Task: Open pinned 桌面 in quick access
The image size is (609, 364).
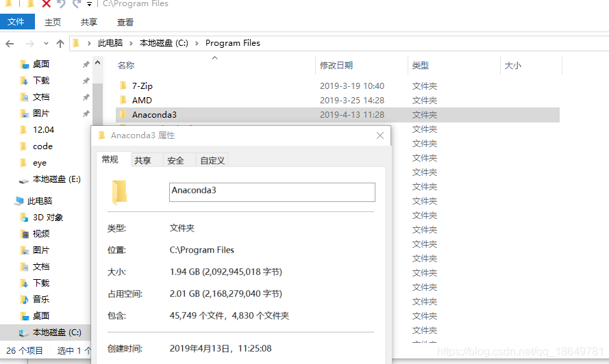Action: pos(41,64)
